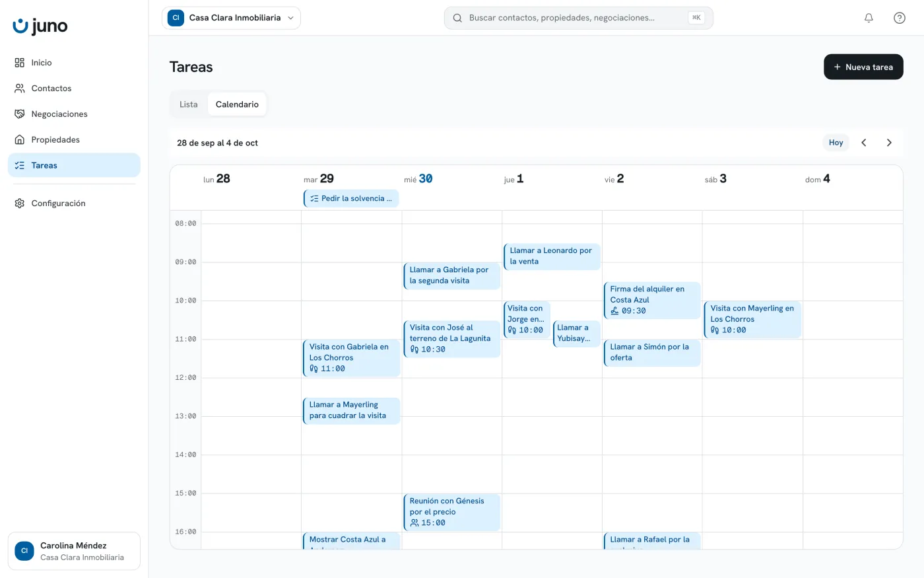Open Llamar a Yubisay event
This screenshot has width=924, height=578.
pos(577,333)
